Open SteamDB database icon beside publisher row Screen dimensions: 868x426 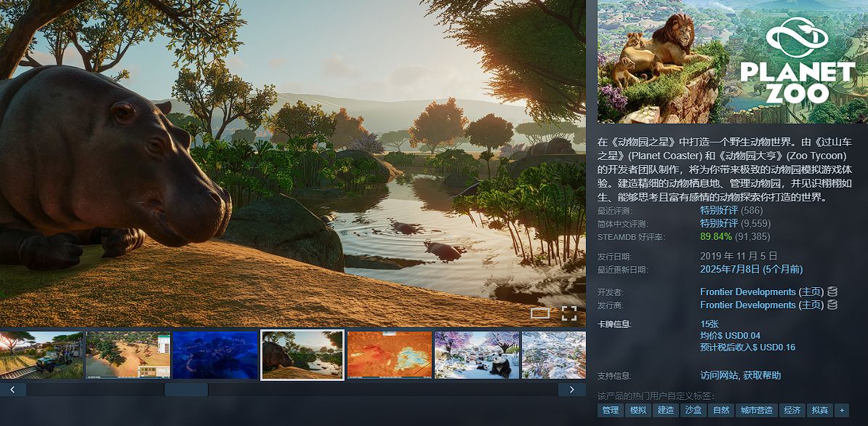(x=832, y=305)
